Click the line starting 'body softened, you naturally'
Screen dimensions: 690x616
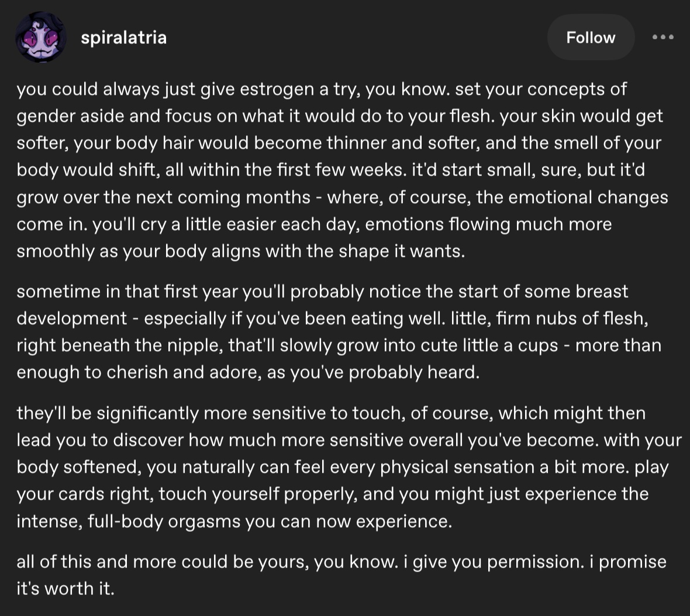(x=342, y=467)
